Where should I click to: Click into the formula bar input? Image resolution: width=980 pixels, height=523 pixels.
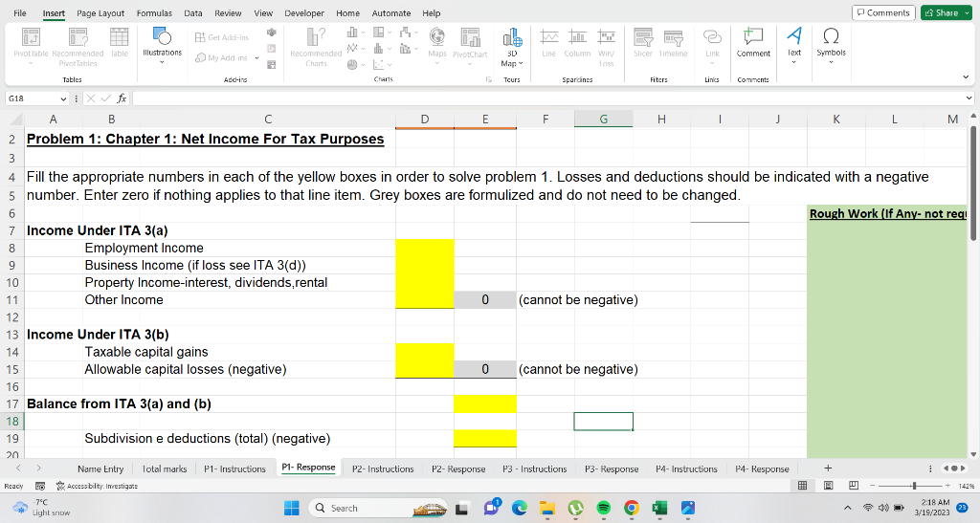click(x=547, y=98)
